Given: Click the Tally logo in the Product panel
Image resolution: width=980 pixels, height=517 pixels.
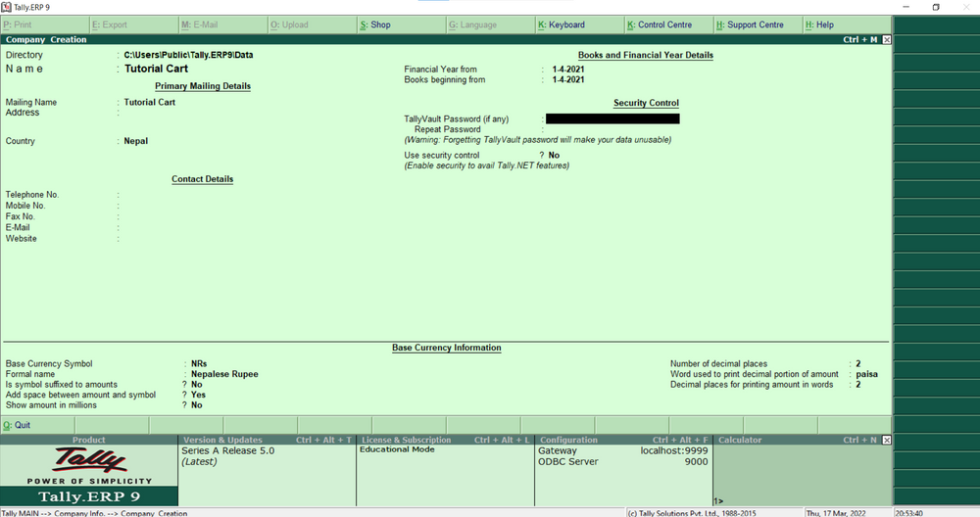Looking at the screenshot, I should [x=89, y=461].
